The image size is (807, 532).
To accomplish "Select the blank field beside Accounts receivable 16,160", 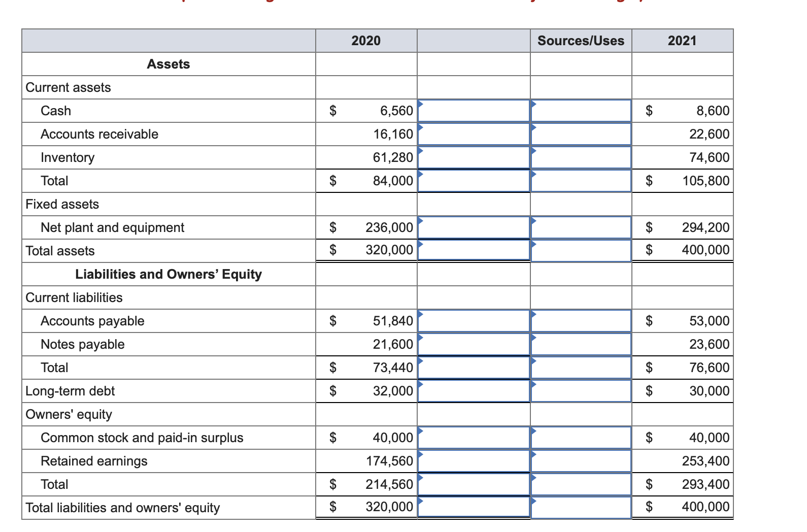I will pyautogui.click(x=474, y=134).
